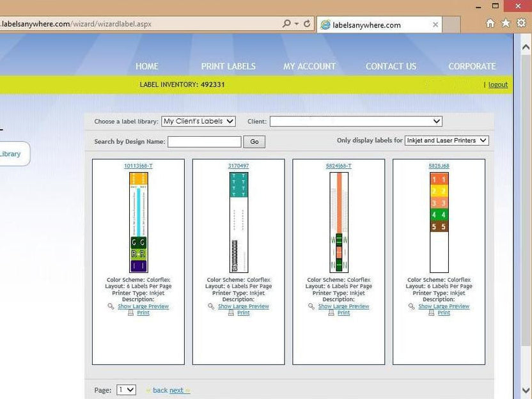Open preview magnifier icon for label 5824j68-T
Image resolution: width=532 pixels, height=399 pixels.
point(310,306)
